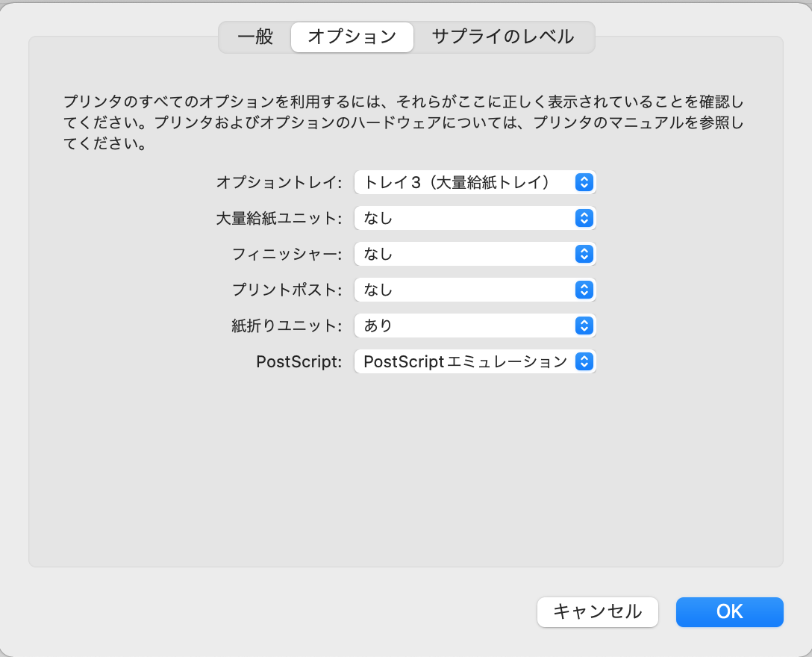The height and width of the screenshot is (657, 812).
Task: Confirm settings with the OK button
Action: [729, 611]
